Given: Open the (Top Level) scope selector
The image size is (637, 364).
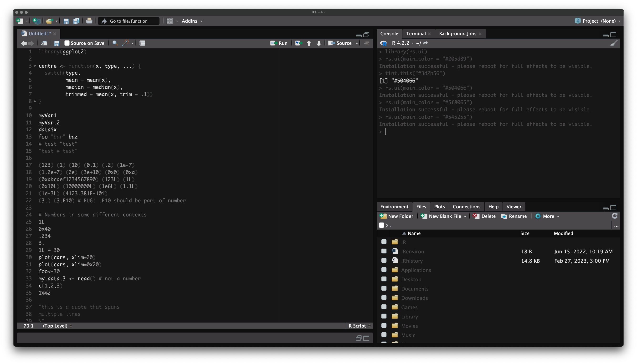Looking at the screenshot, I should [x=57, y=326].
